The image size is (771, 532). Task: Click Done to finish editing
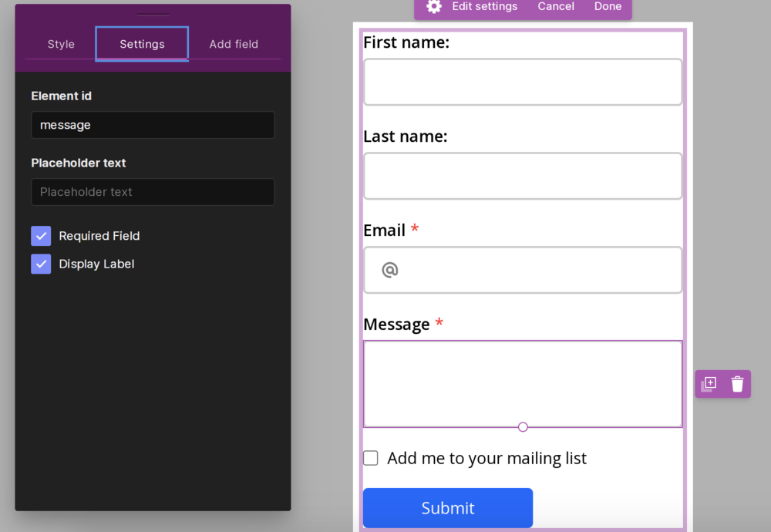pyautogui.click(x=608, y=6)
